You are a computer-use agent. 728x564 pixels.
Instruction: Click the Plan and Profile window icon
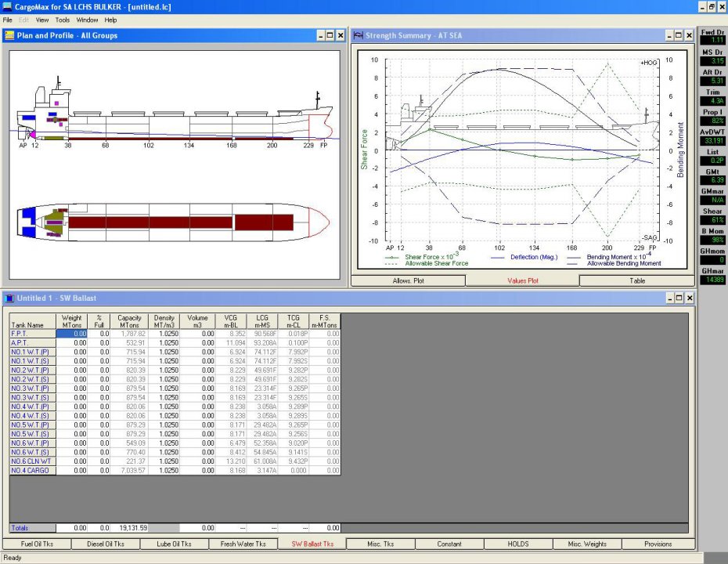tap(9, 35)
